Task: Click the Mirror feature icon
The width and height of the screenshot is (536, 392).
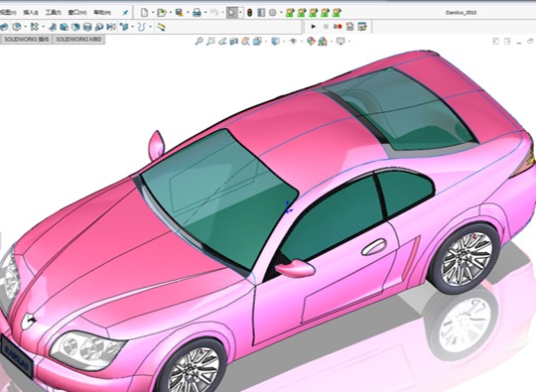Action: (x=111, y=27)
